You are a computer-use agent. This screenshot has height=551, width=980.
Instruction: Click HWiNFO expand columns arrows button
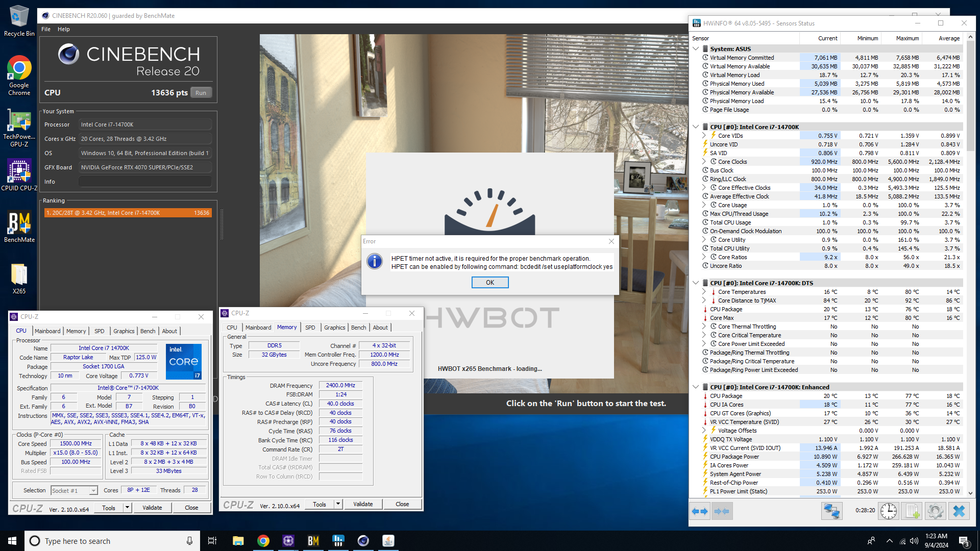click(x=700, y=511)
